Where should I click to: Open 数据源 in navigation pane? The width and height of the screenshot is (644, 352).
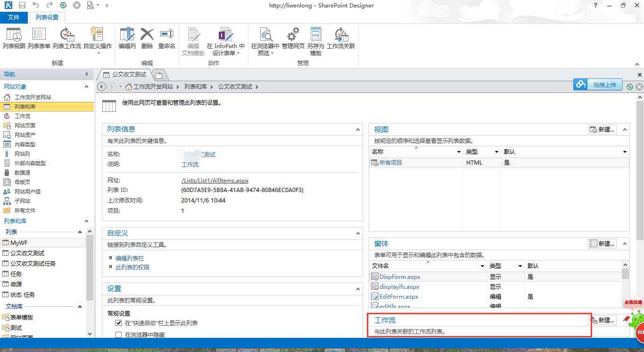[22, 173]
